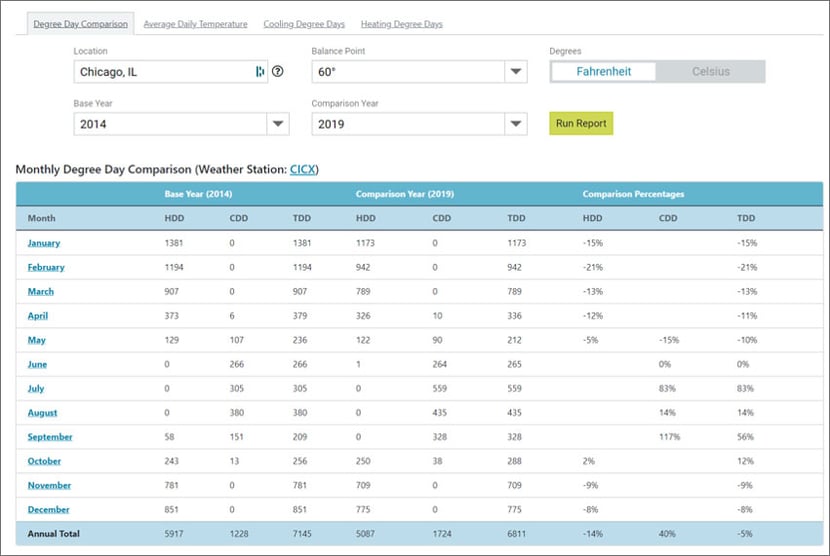Screen dimensions: 830x556
Task: Click the location lookup icon in field
Action: pos(260,72)
